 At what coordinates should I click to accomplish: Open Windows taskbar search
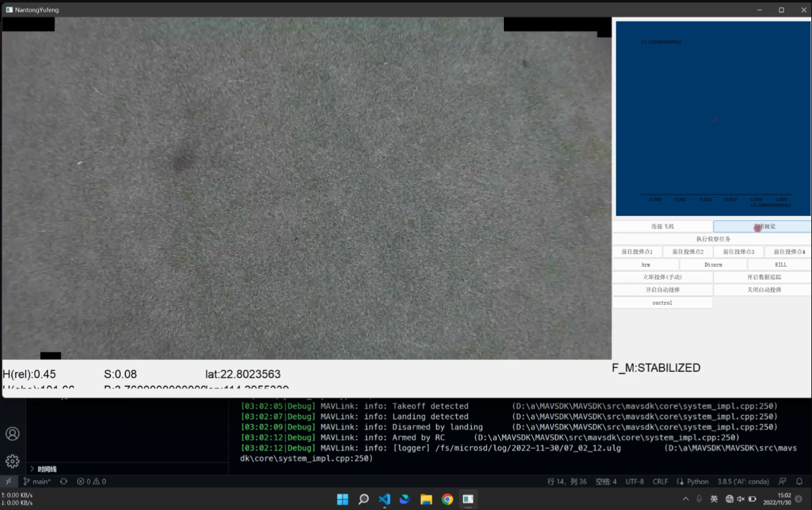[363, 499]
